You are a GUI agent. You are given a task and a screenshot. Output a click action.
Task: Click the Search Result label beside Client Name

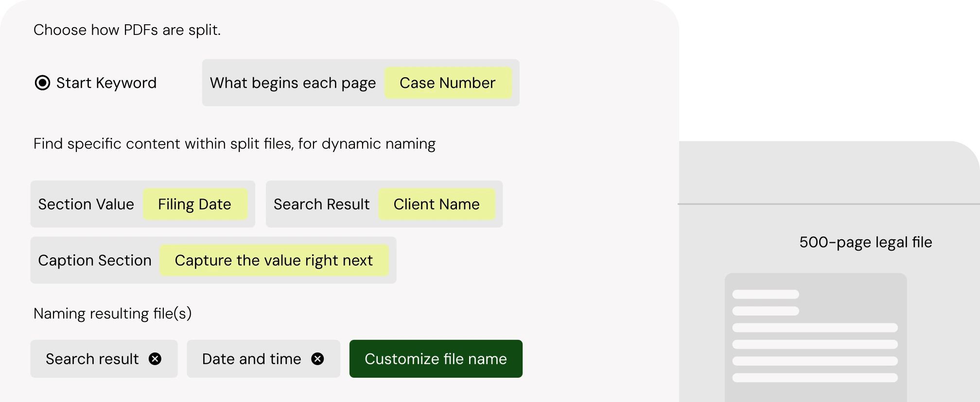322,204
